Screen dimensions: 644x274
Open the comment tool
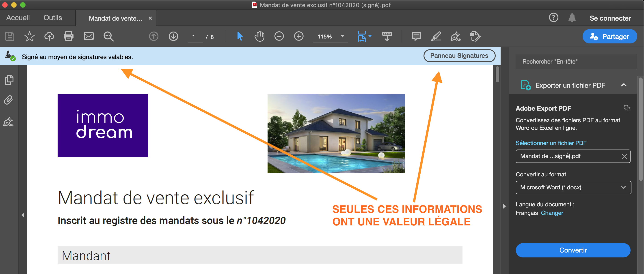pyautogui.click(x=416, y=36)
